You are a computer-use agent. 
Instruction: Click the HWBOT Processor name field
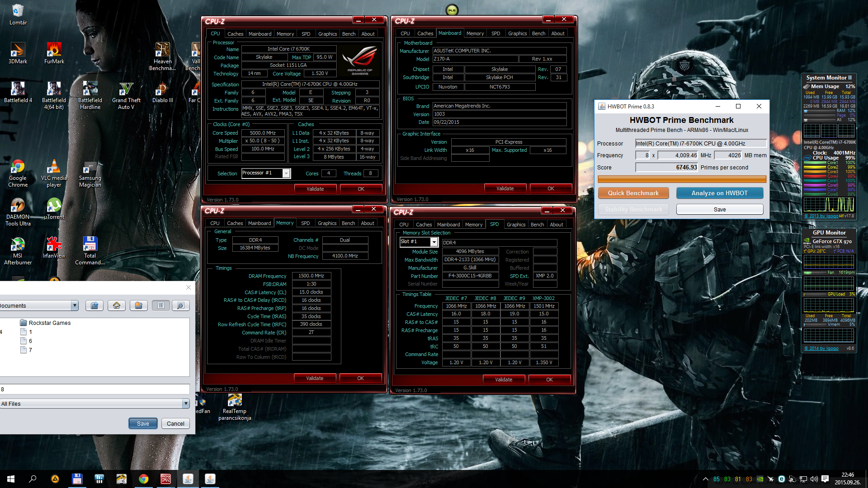pyautogui.click(x=701, y=144)
